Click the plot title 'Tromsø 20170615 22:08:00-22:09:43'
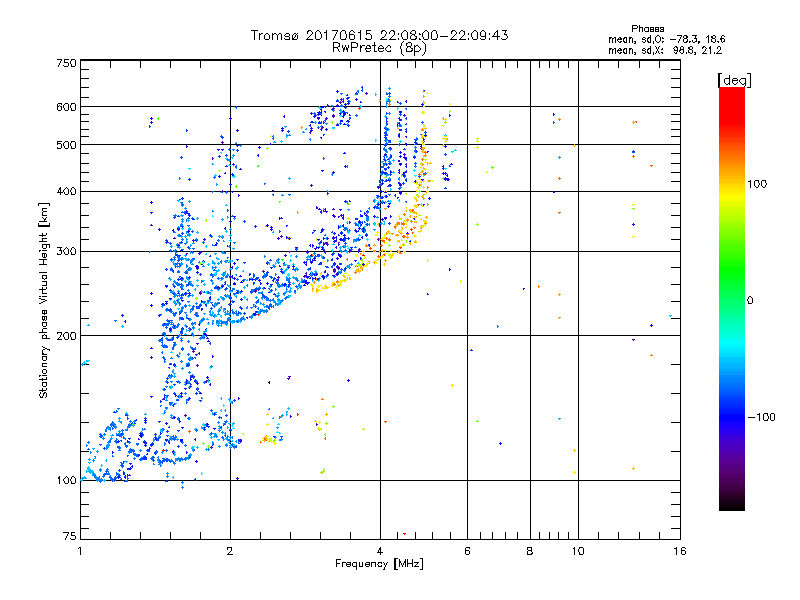The width and height of the screenshot is (800, 600). (x=379, y=35)
